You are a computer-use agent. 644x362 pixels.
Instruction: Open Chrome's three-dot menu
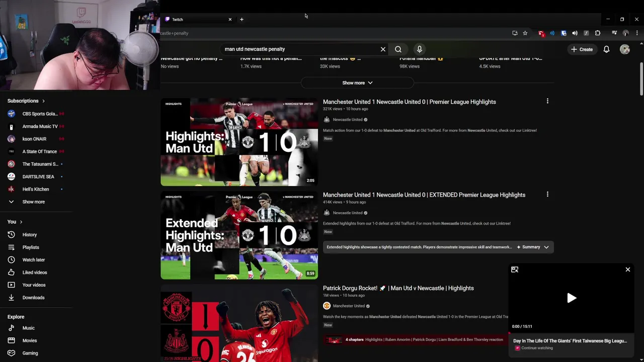(637, 33)
